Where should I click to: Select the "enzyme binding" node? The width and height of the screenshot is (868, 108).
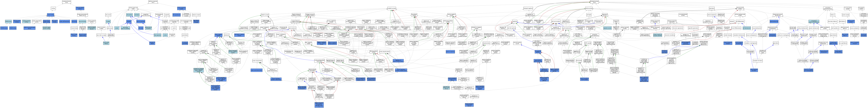(x=83, y=22)
